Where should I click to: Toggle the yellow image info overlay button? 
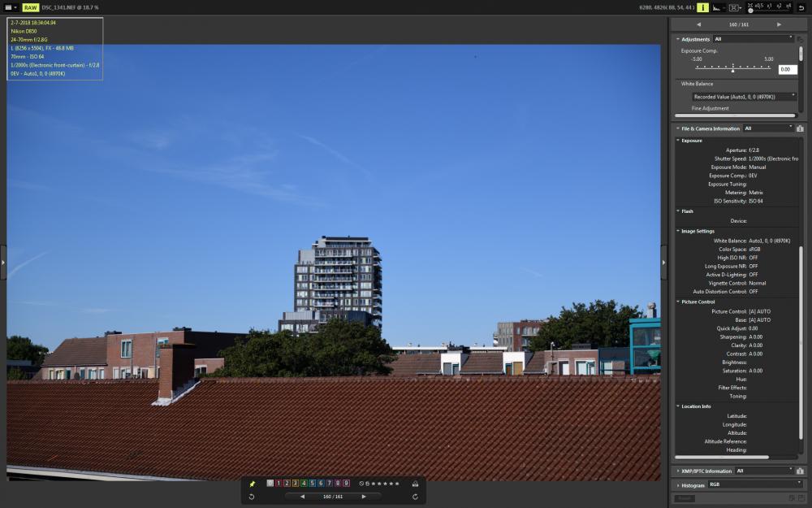click(702, 7)
